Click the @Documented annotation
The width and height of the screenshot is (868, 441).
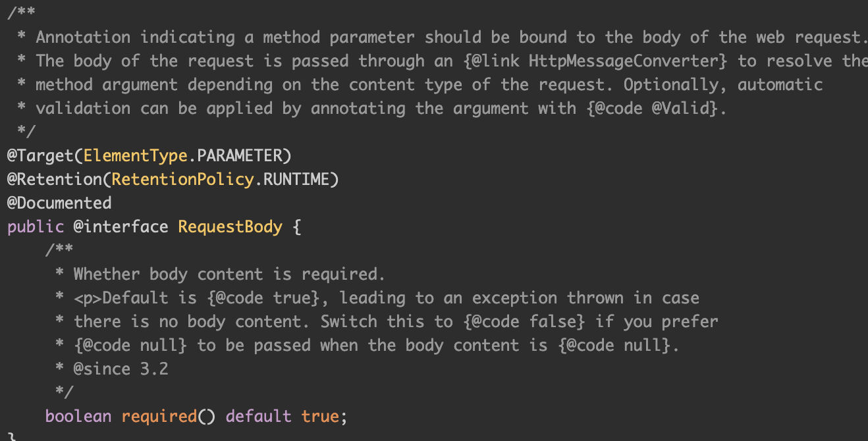coord(59,203)
